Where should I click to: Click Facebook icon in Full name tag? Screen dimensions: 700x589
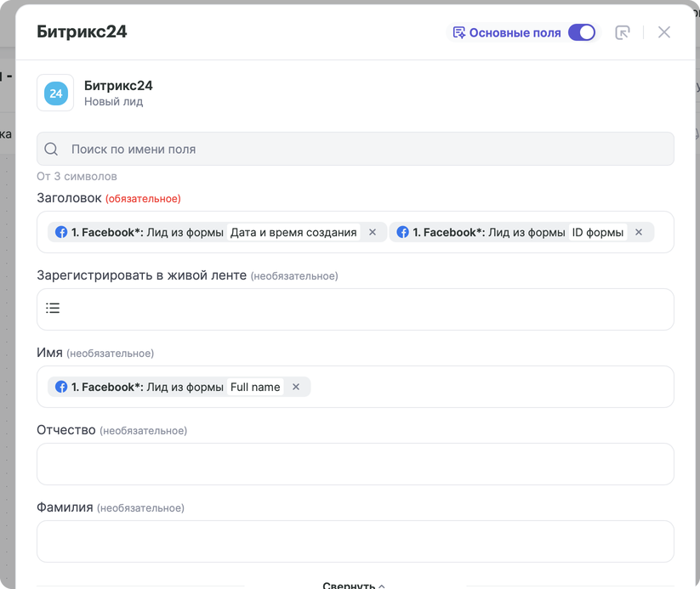[x=61, y=387]
